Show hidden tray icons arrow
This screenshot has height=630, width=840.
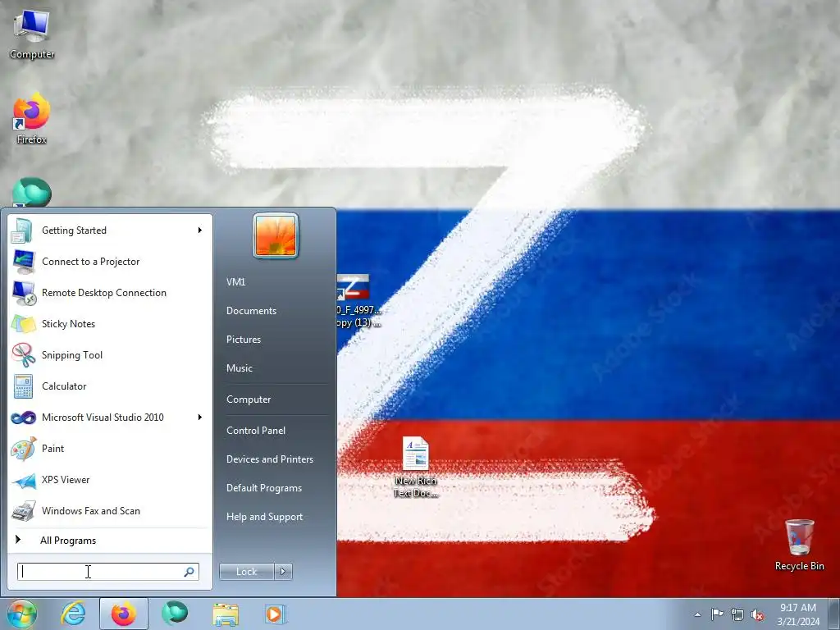(x=697, y=614)
